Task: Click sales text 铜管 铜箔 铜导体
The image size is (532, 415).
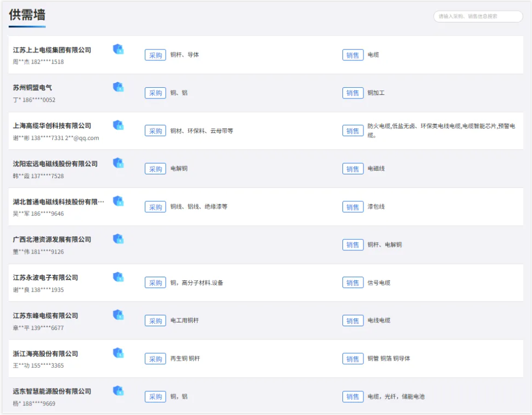Action: point(389,358)
